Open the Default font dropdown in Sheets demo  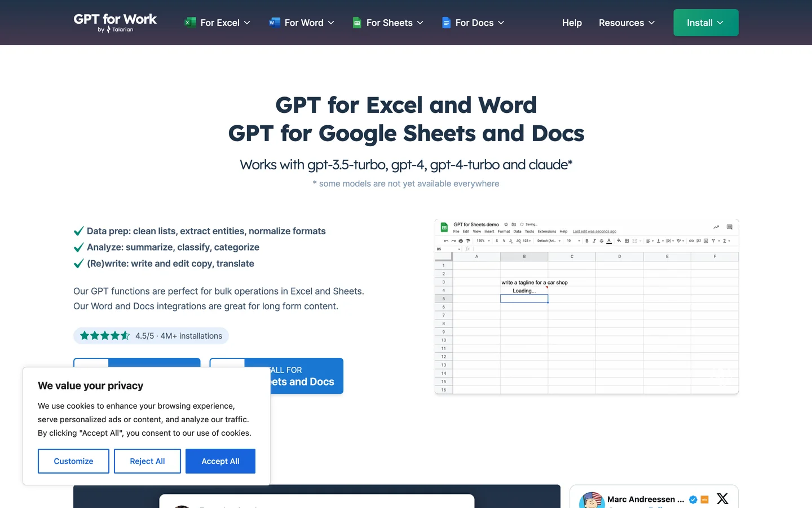coord(549,241)
